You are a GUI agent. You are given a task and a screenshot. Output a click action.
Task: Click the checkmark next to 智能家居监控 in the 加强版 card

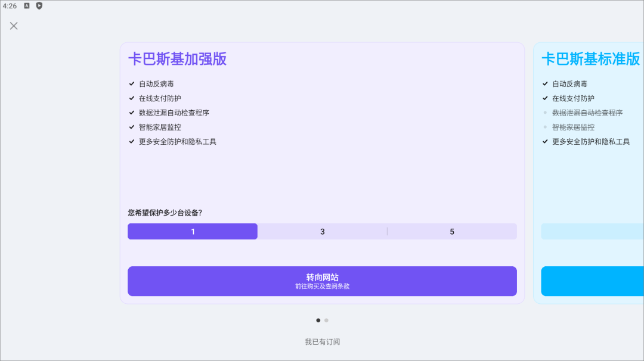(x=132, y=127)
